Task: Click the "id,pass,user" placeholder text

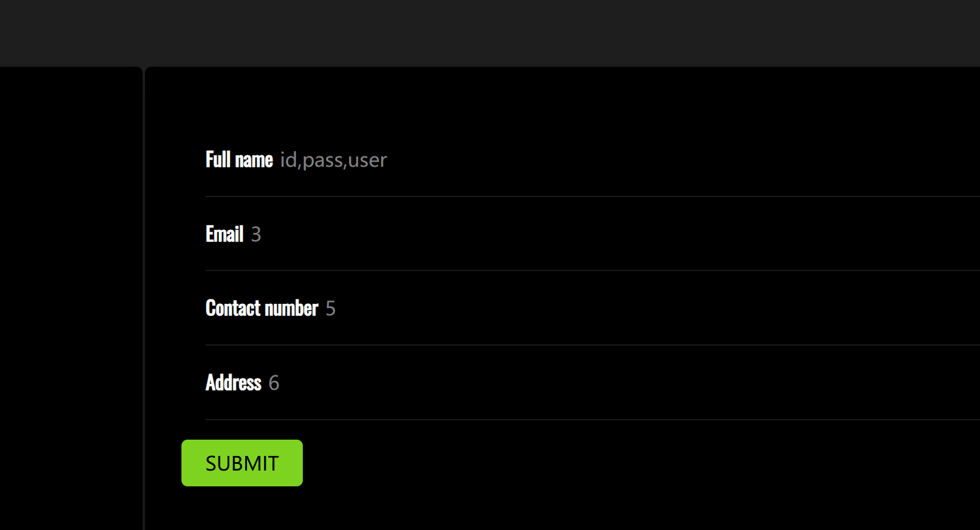Action: point(333,160)
